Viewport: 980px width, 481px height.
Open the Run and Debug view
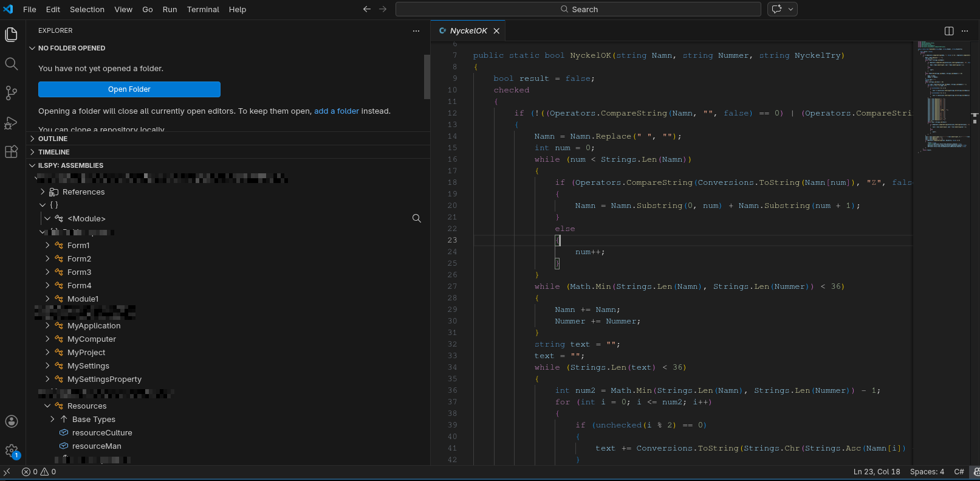click(x=11, y=123)
